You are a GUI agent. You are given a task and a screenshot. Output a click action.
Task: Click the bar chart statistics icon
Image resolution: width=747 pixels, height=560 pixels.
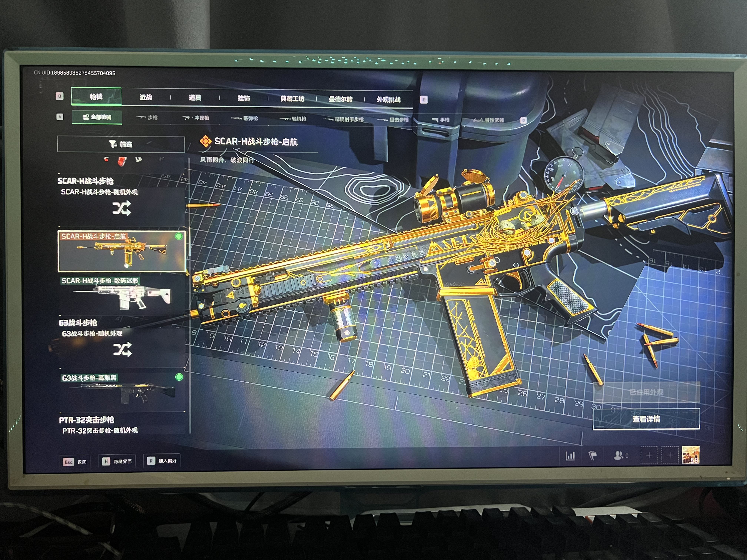[x=570, y=456]
